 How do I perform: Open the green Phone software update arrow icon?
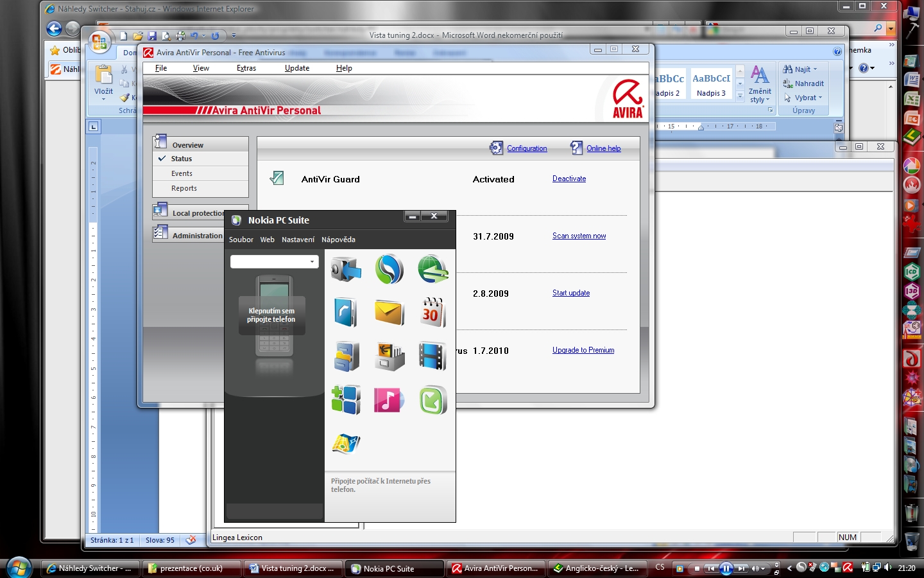tap(432, 400)
